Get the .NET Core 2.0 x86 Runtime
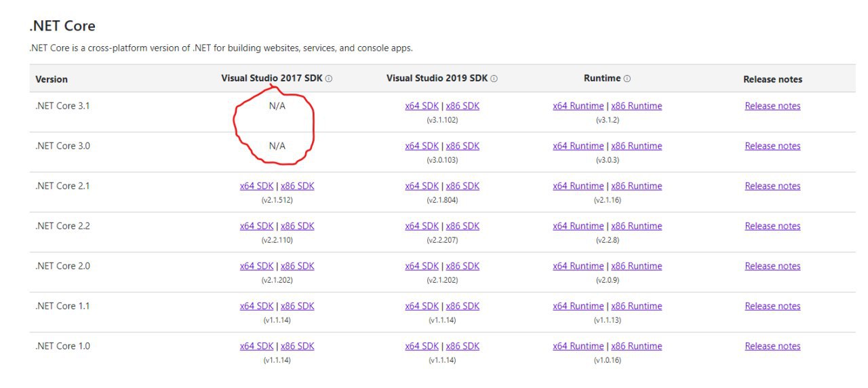Viewport: 868px width, 388px height. tap(637, 266)
